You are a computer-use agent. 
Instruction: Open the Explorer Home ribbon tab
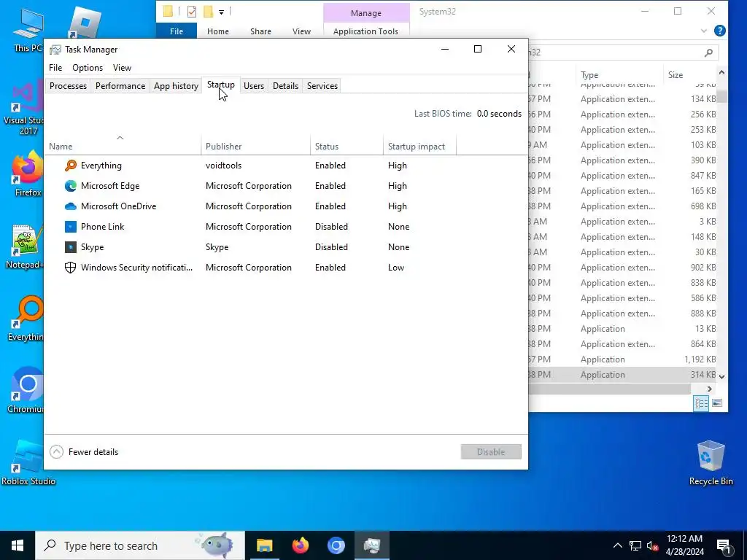(x=217, y=31)
